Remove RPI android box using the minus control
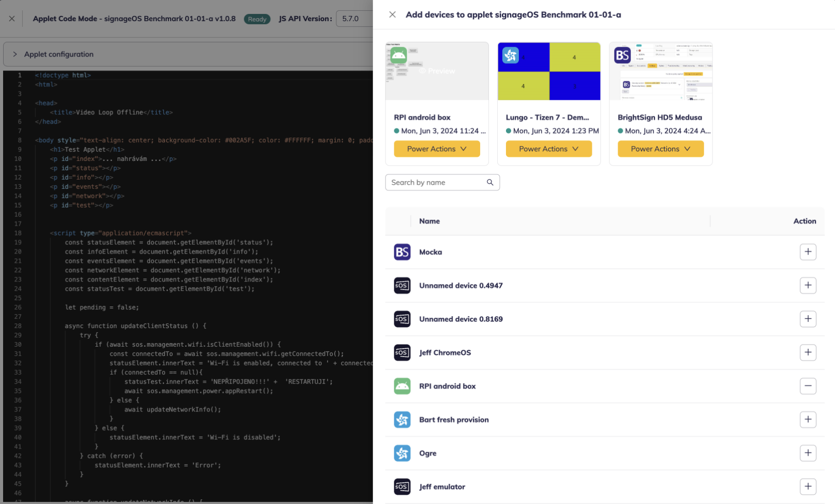835x504 pixels. (x=808, y=386)
